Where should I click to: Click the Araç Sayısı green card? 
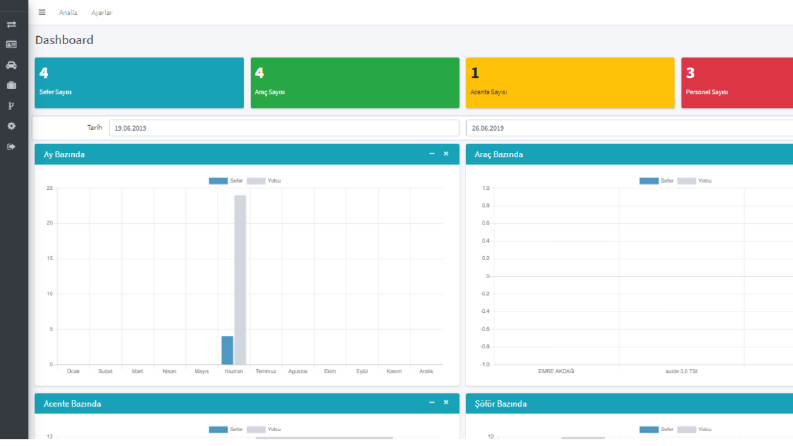(x=355, y=82)
